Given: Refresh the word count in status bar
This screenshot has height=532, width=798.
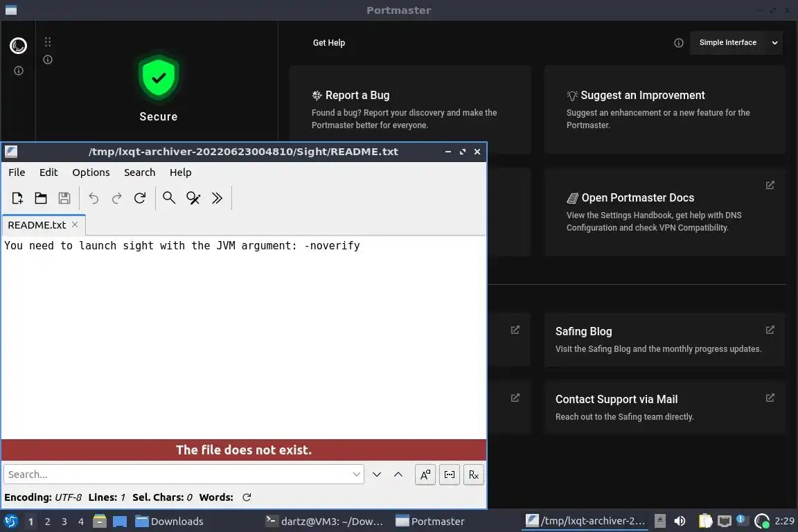Looking at the screenshot, I should pyautogui.click(x=247, y=497).
